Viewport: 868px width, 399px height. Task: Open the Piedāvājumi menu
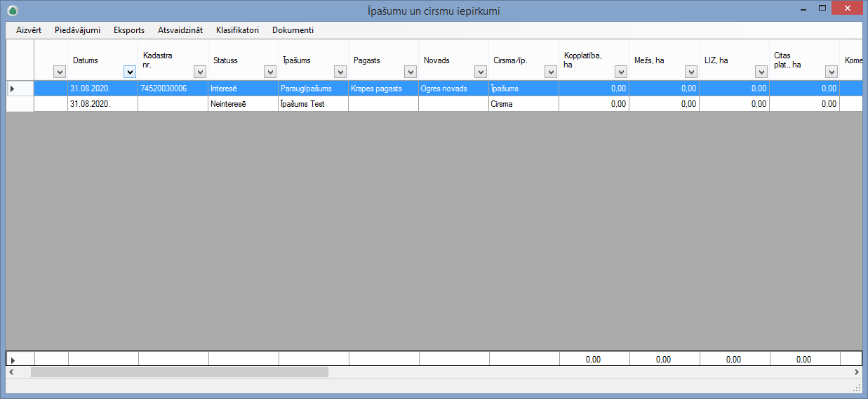point(77,30)
